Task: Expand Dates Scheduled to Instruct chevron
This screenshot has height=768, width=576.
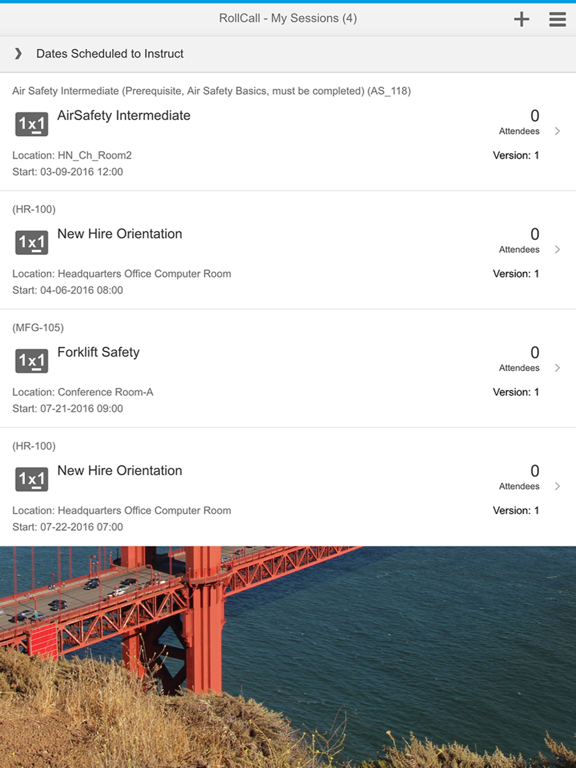Action: (18, 53)
